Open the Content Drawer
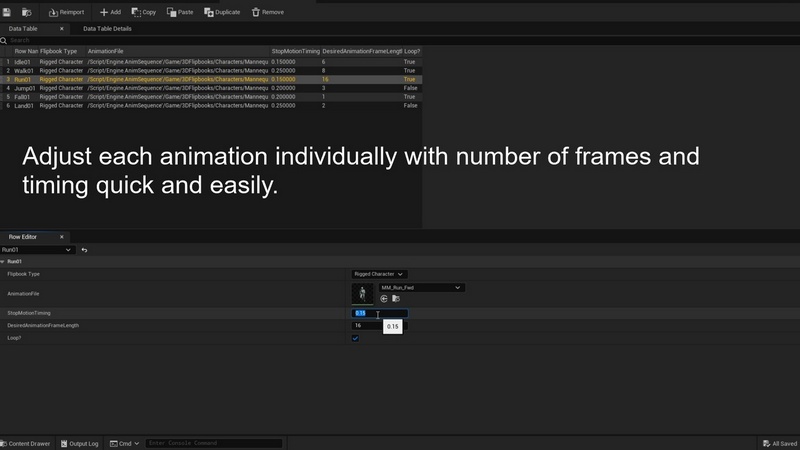The image size is (800, 450). click(x=26, y=443)
